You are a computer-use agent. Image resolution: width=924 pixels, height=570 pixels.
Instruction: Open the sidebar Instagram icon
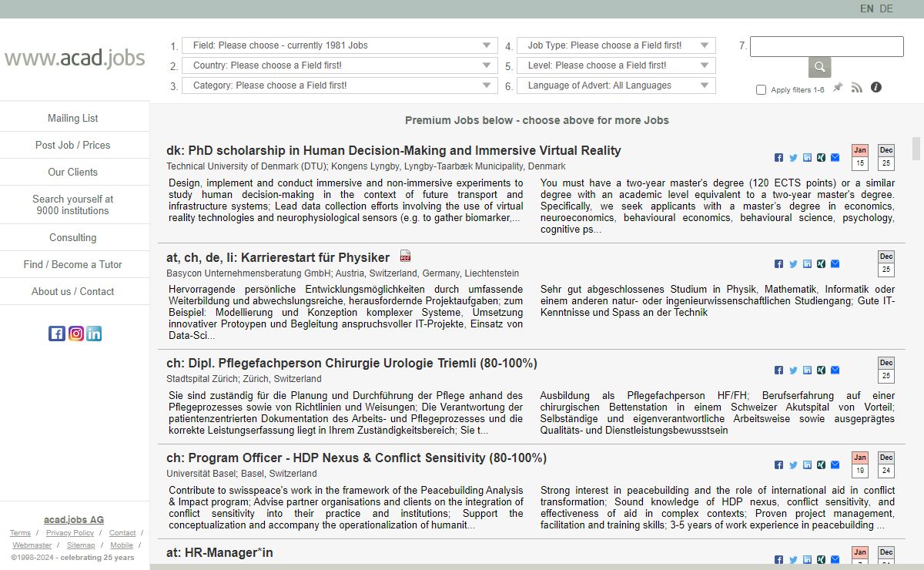point(75,334)
